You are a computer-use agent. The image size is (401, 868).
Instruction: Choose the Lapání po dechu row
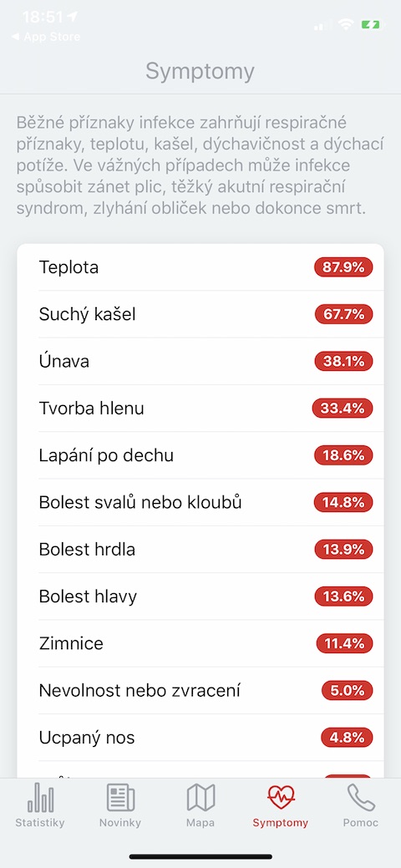[200, 455]
